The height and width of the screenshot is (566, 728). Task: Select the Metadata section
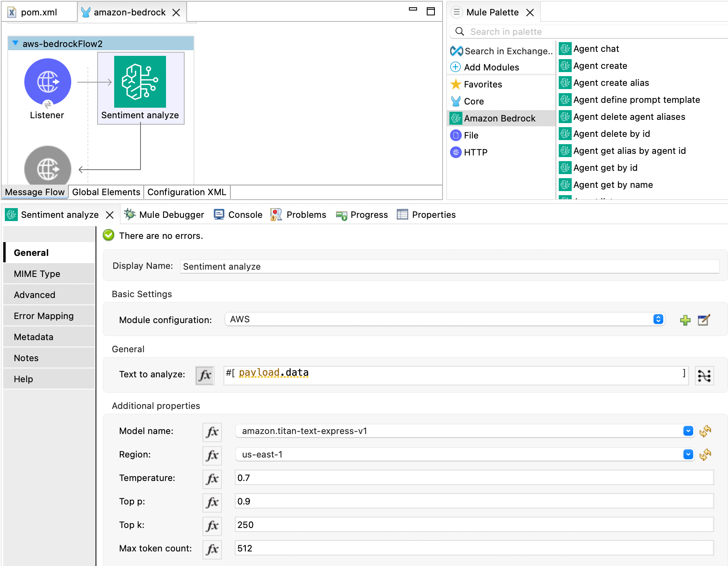(x=49, y=337)
